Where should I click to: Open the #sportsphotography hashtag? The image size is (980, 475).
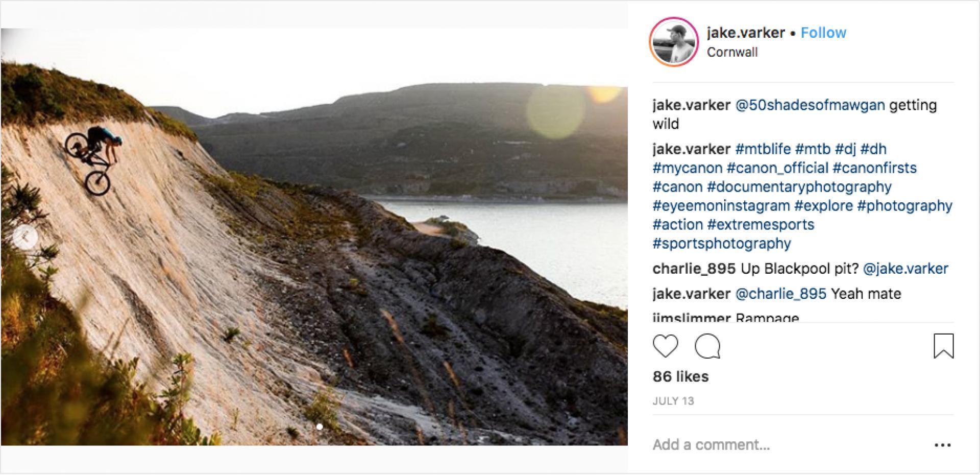(722, 244)
